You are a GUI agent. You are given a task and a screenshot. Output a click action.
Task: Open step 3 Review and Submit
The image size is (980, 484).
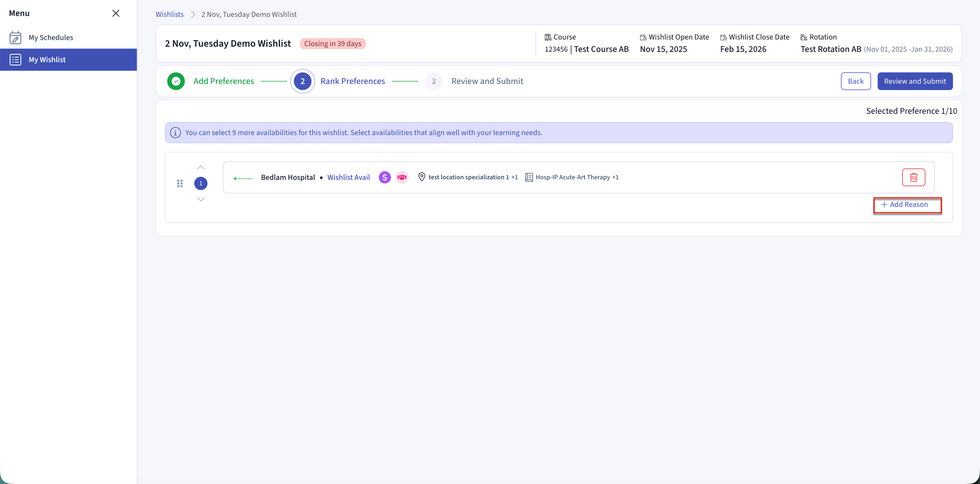pos(487,81)
